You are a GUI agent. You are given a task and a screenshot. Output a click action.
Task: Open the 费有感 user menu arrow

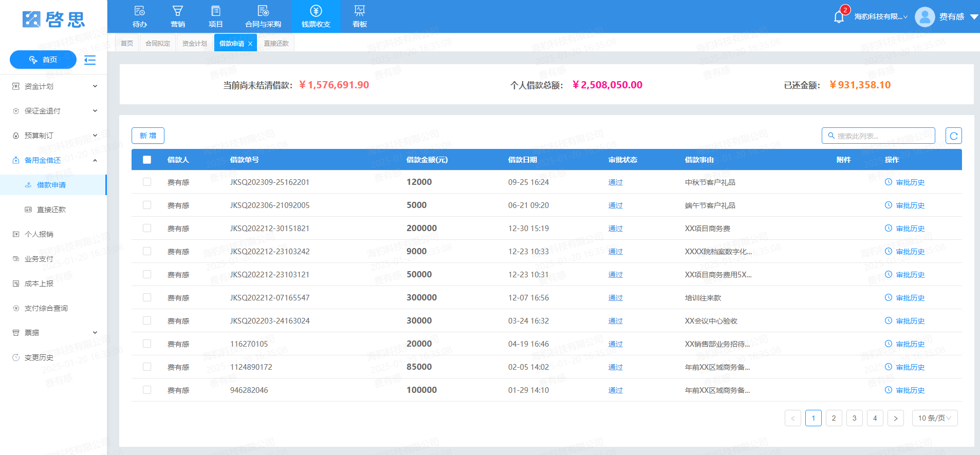pyautogui.click(x=974, y=17)
